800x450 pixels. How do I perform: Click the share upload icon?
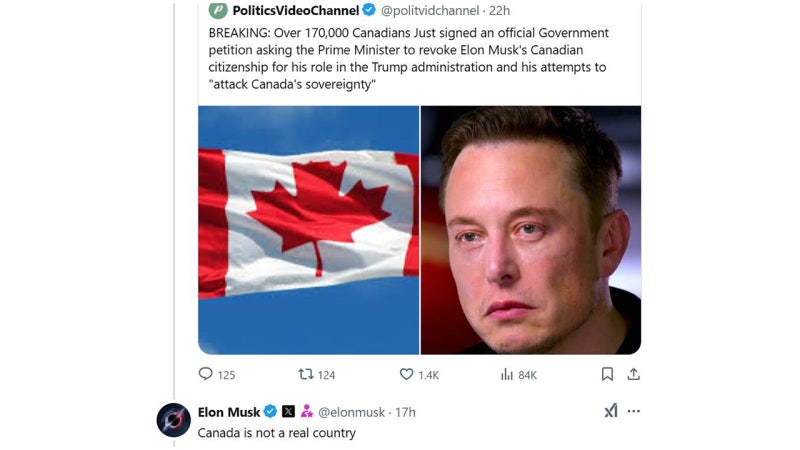click(633, 374)
